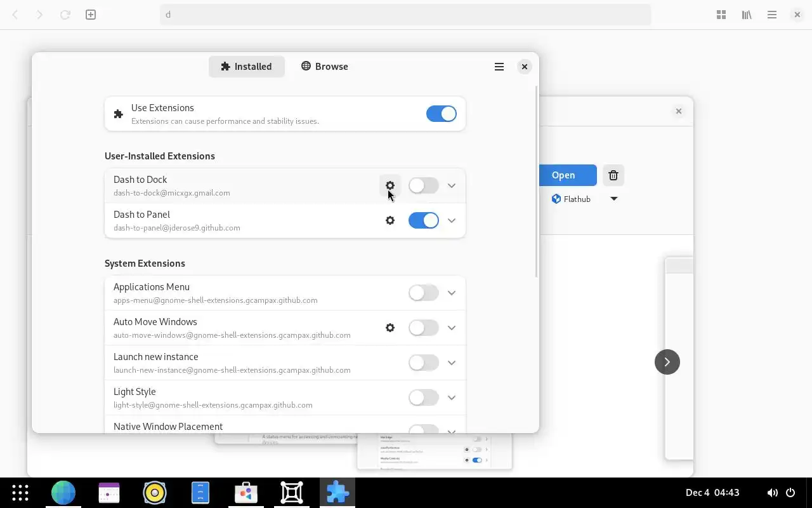Click the volume speaker icon
Screen dimensions: 812x508
[x=772, y=493]
